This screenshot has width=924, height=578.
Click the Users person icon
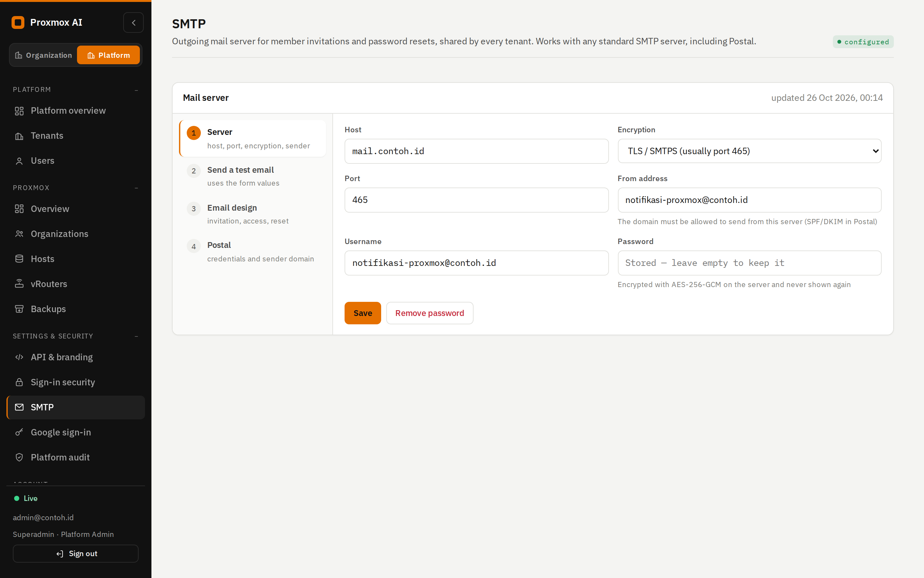coord(19,161)
